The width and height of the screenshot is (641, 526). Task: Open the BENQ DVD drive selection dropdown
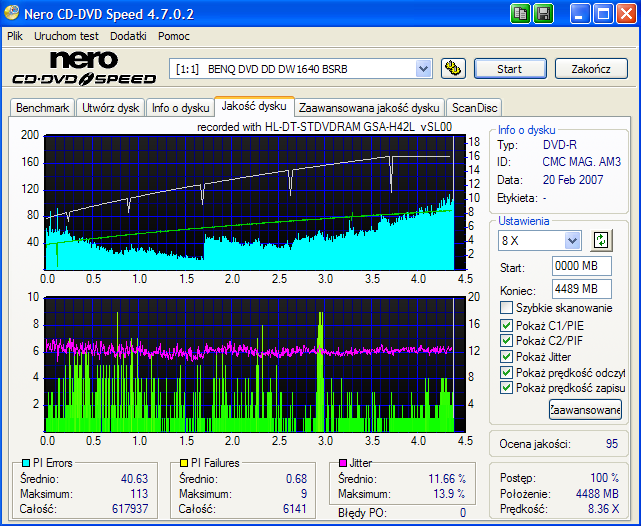(x=423, y=69)
